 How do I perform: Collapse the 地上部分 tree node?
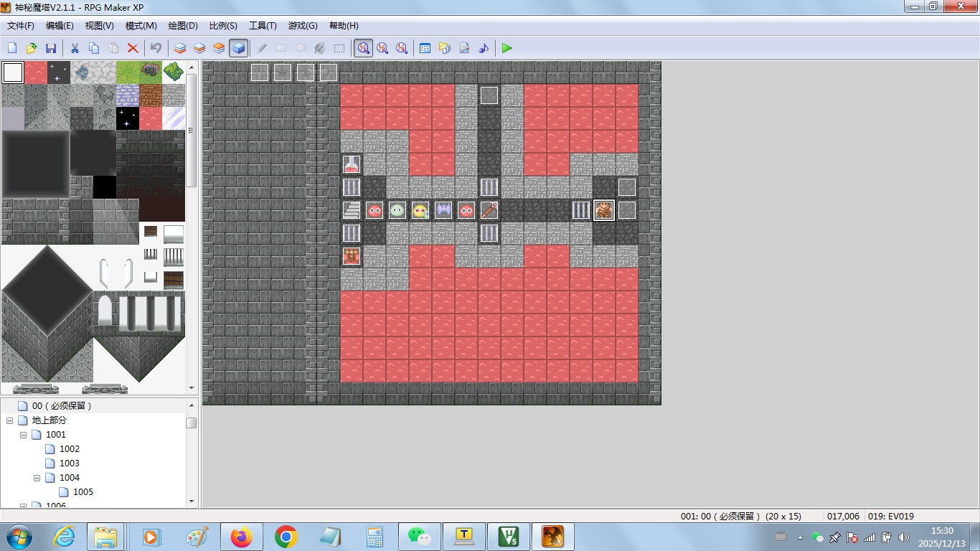10,420
